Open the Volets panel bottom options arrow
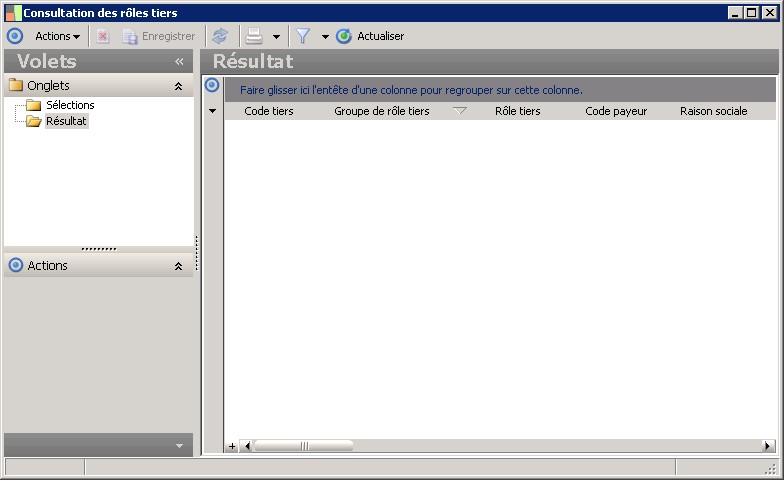The image size is (784, 480). point(180,446)
